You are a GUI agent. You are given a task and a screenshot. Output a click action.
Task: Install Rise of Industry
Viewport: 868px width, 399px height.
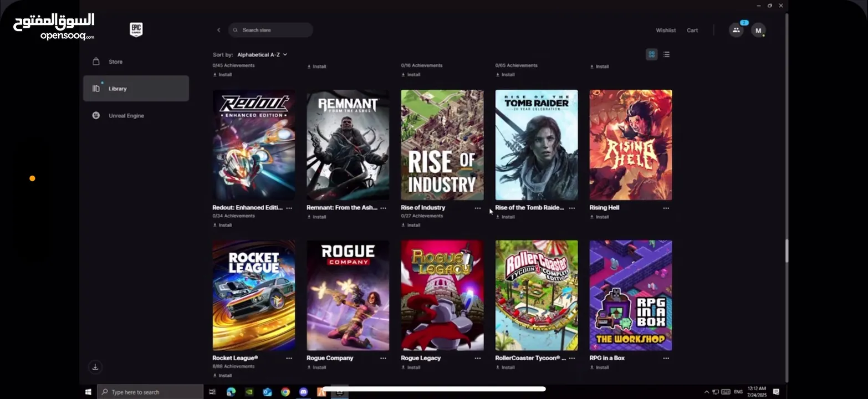tap(411, 225)
